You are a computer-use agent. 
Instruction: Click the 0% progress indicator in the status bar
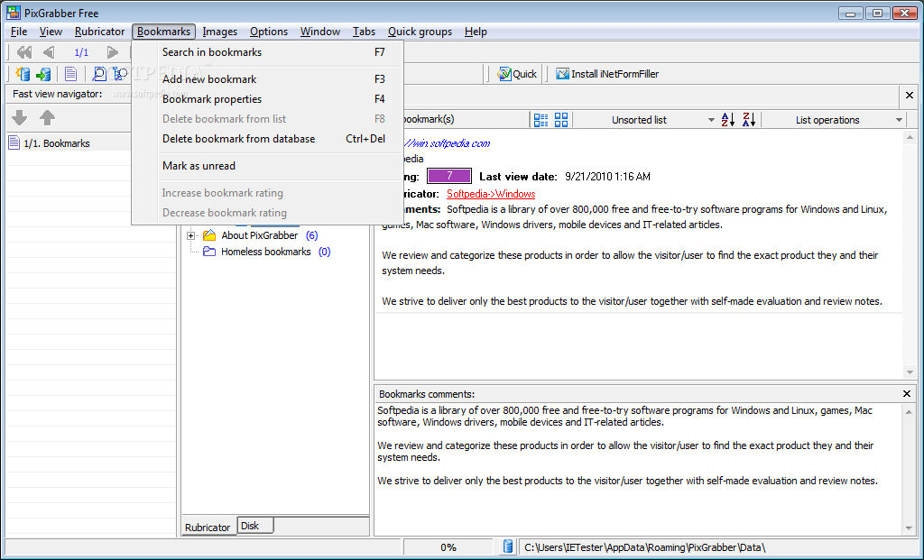(448, 547)
